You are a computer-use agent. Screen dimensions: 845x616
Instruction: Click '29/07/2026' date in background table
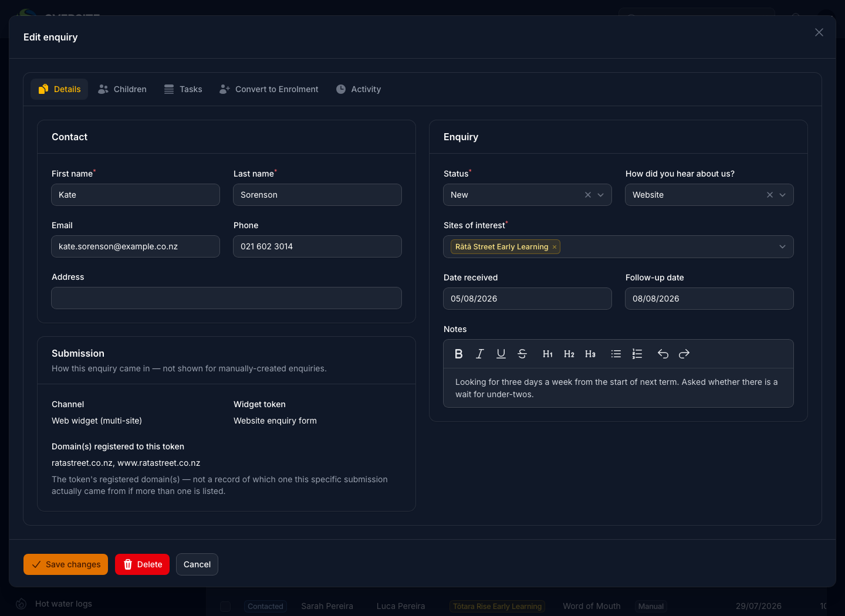click(759, 606)
